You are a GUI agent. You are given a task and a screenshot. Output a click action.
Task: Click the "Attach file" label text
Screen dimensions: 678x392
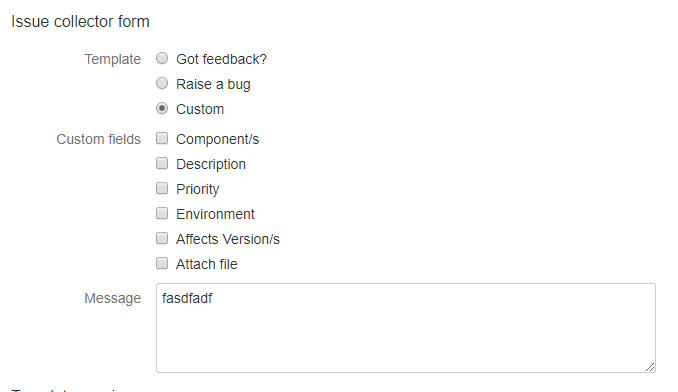pos(207,264)
